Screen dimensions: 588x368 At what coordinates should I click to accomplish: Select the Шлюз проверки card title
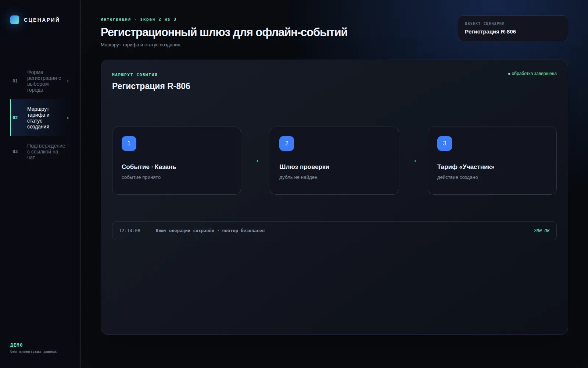(304, 167)
